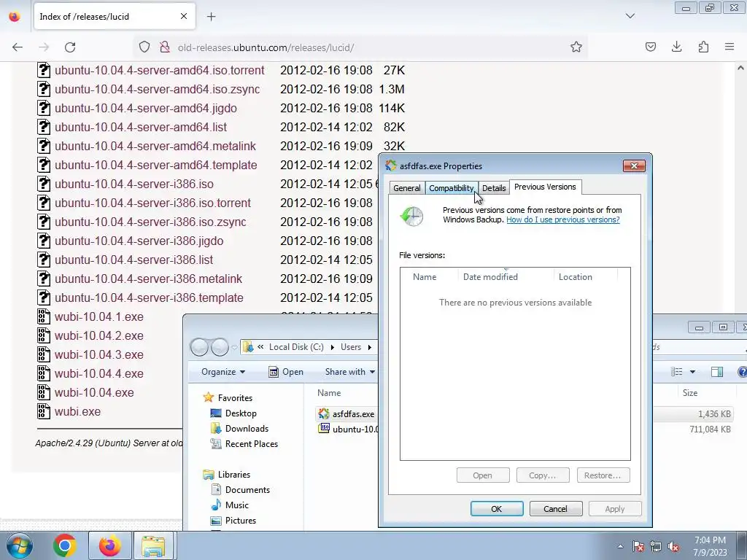
Task: Expand the Local Disk (C:) breadcrumb arrow
Action: pyautogui.click(x=333, y=347)
